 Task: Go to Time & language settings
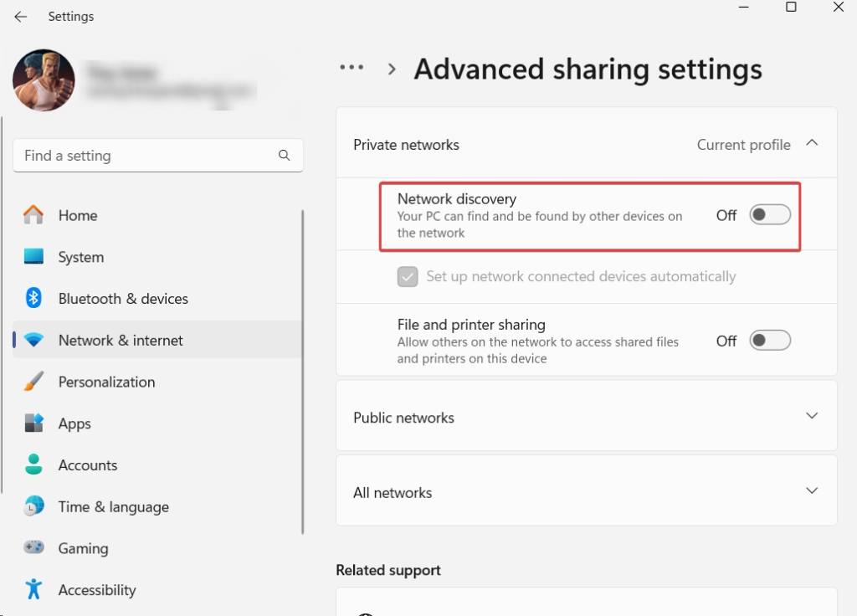(x=113, y=507)
